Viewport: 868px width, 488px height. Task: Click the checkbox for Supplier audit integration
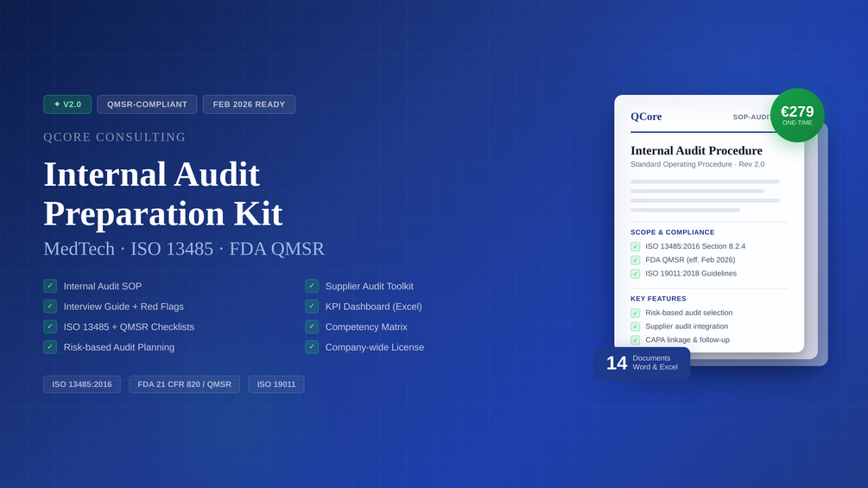636,327
